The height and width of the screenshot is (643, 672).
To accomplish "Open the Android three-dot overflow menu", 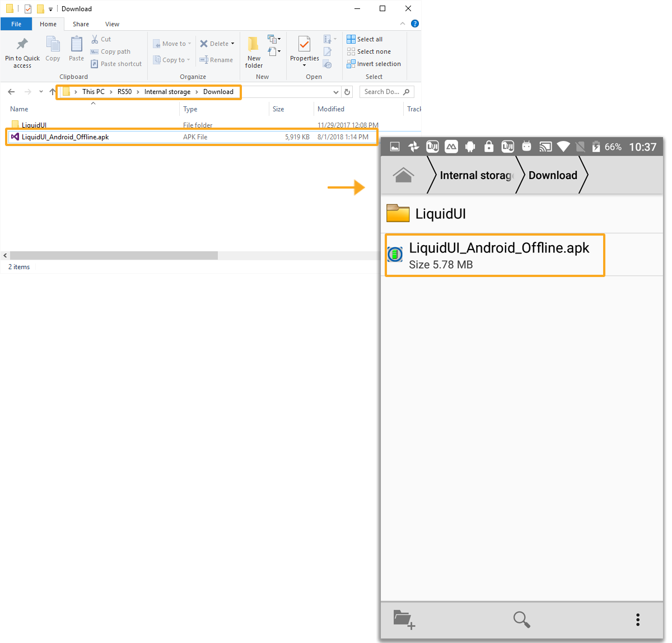I will tap(638, 619).
